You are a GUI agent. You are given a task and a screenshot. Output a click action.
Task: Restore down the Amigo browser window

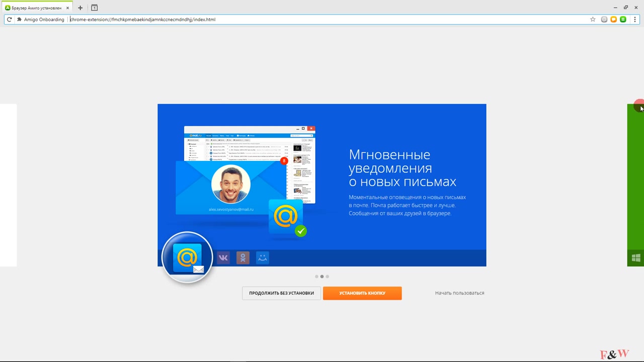[x=626, y=8]
